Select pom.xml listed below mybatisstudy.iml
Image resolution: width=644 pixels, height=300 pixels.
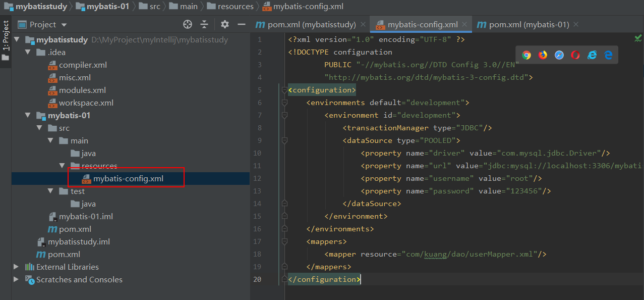[64, 254]
